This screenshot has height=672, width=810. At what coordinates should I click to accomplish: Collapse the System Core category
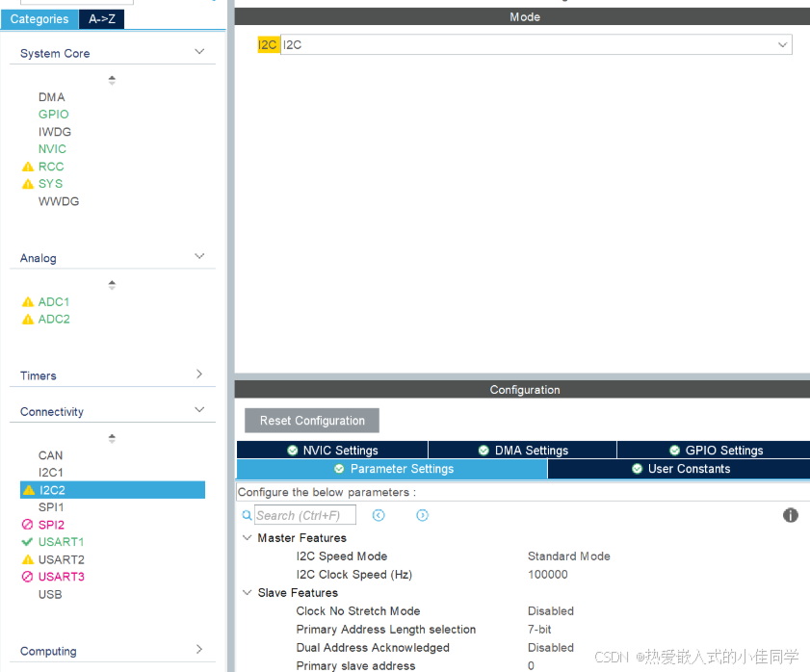[199, 52]
